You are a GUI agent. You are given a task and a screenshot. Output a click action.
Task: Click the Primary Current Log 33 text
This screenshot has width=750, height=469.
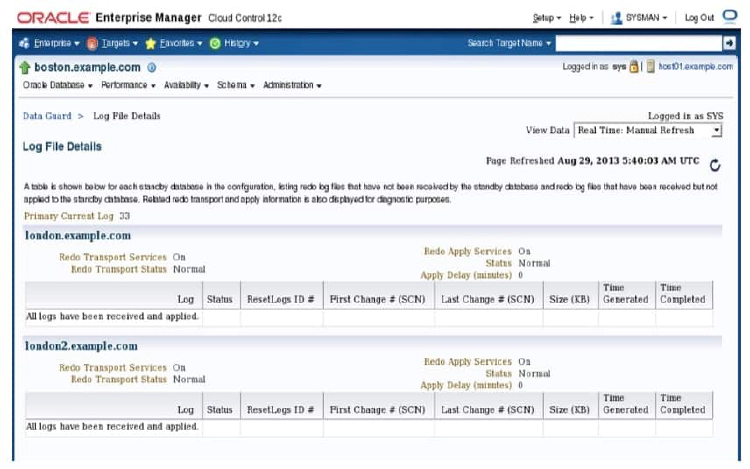point(77,216)
